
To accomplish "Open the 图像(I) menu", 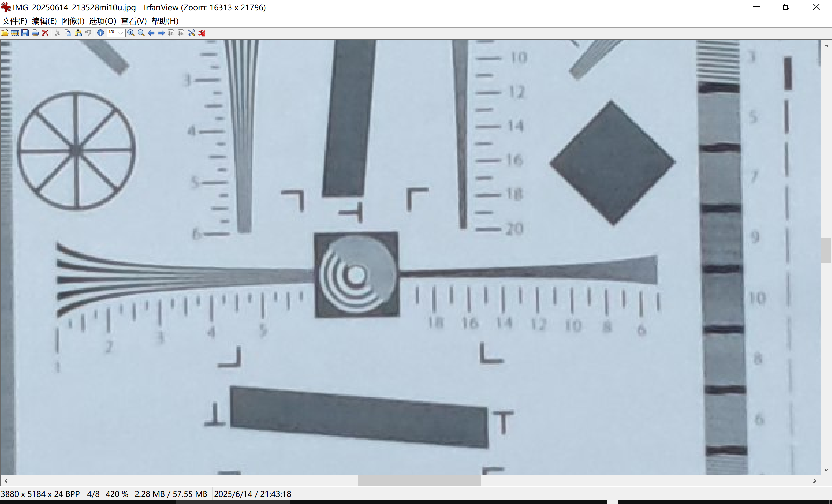I will click(x=73, y=21).
